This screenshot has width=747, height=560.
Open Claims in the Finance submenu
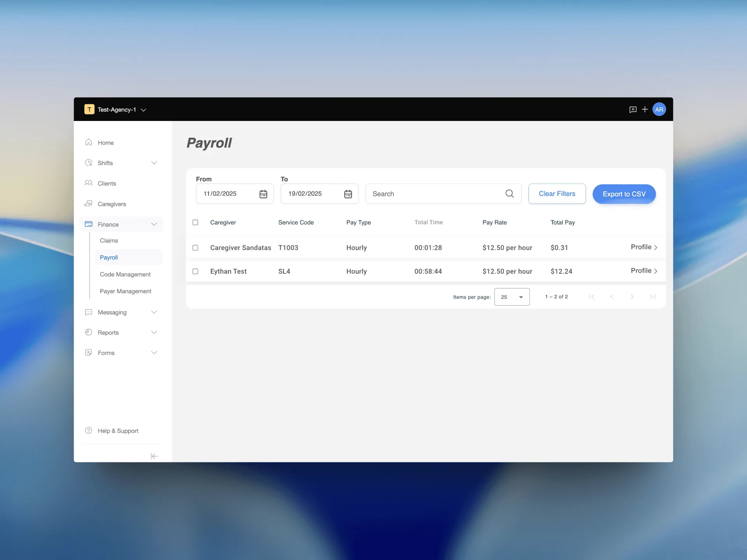109,241
